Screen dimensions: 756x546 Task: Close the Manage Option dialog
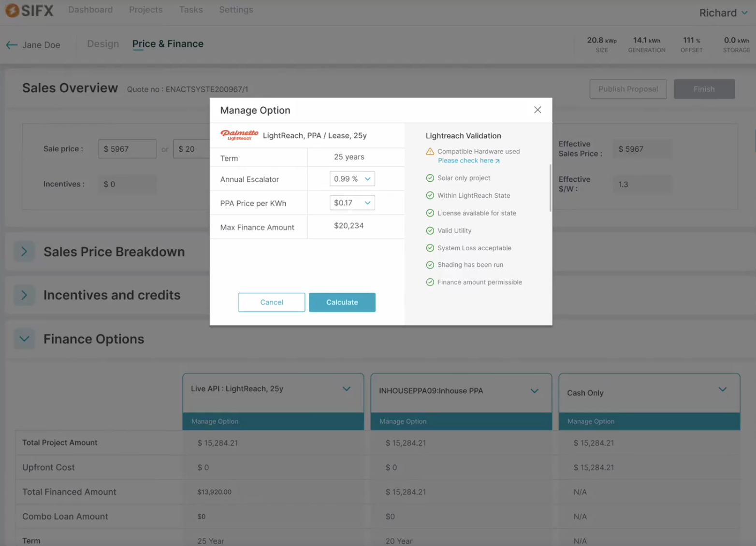click(x=538, y=110)
